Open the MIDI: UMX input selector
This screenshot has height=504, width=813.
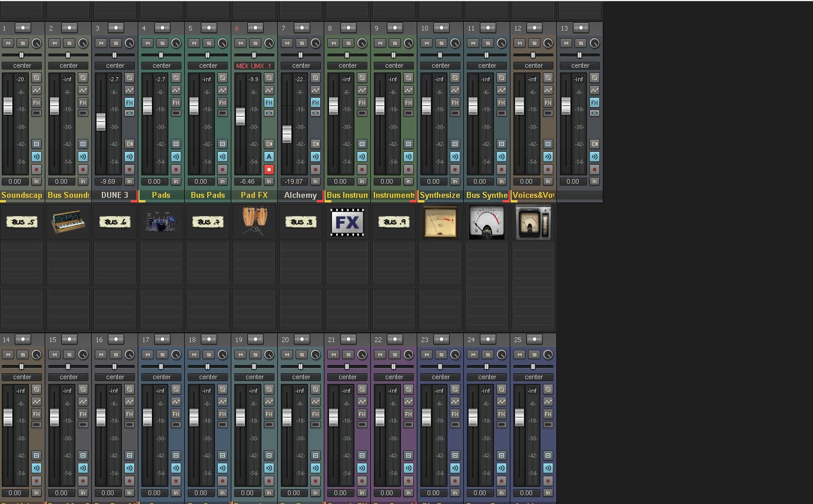pos(254,65)
